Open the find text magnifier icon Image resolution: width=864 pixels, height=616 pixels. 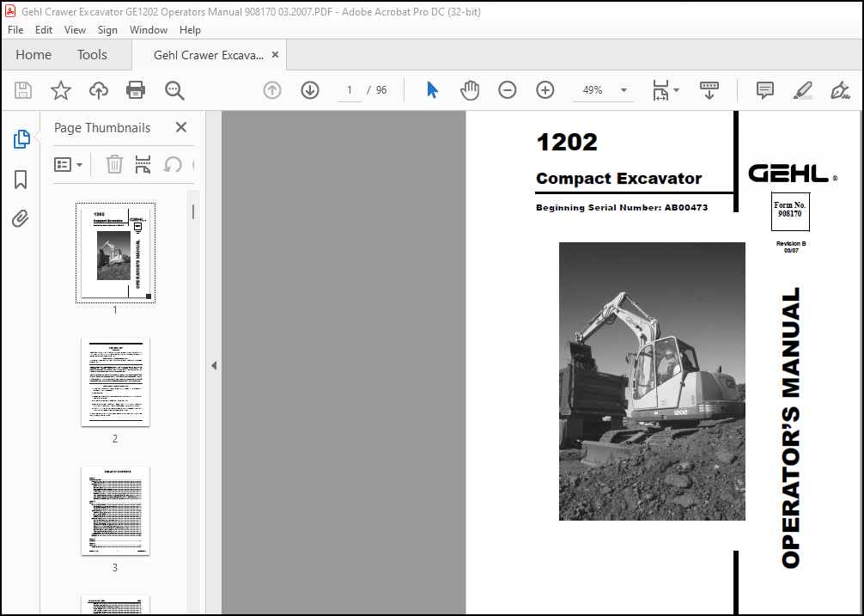point(174,90)
